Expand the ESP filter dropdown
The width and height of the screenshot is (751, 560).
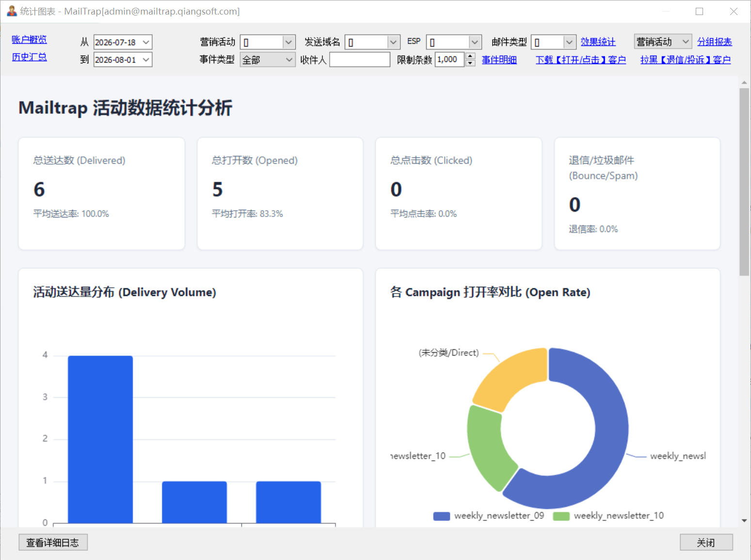click(x=475, y=43)
